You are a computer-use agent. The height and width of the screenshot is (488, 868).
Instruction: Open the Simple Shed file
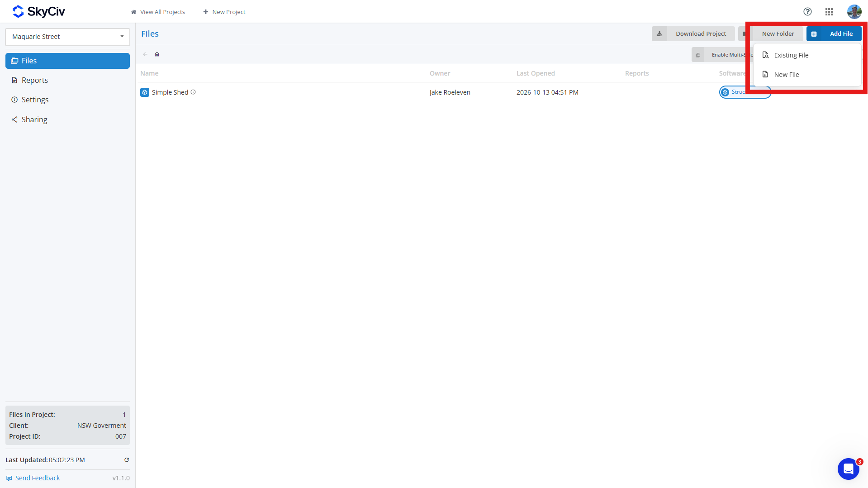pyautogui.click(x=170, y=92)
